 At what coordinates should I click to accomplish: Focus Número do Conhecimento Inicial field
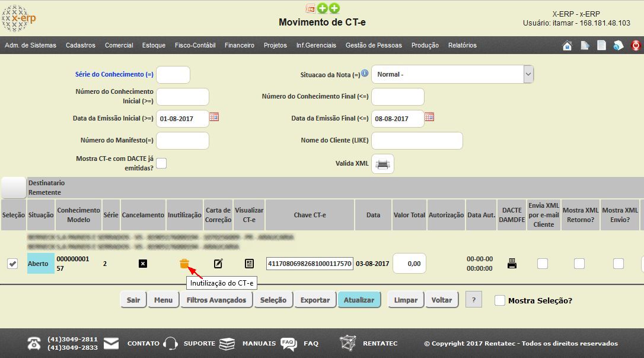(183, 97)
